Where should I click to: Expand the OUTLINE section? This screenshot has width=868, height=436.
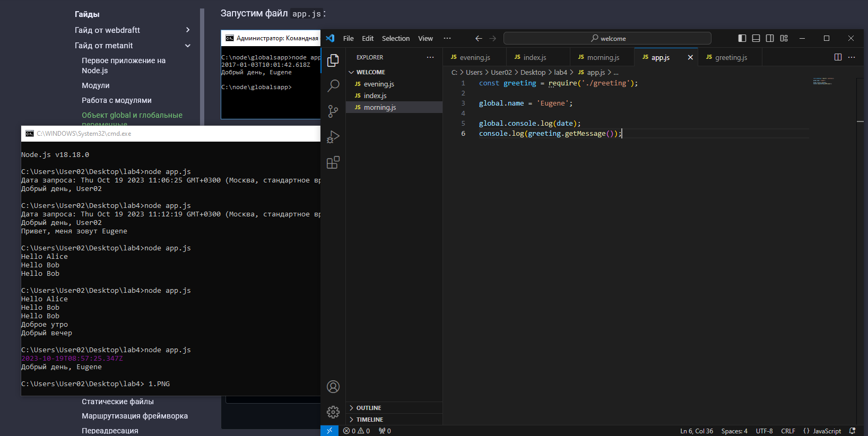click(x=369, y=408)
